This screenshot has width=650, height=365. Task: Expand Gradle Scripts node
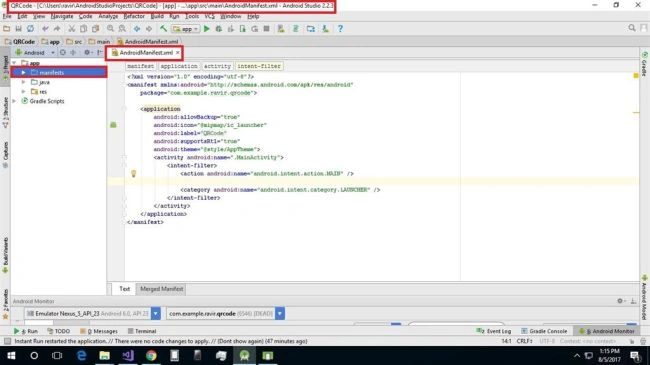tap(14, 101)
